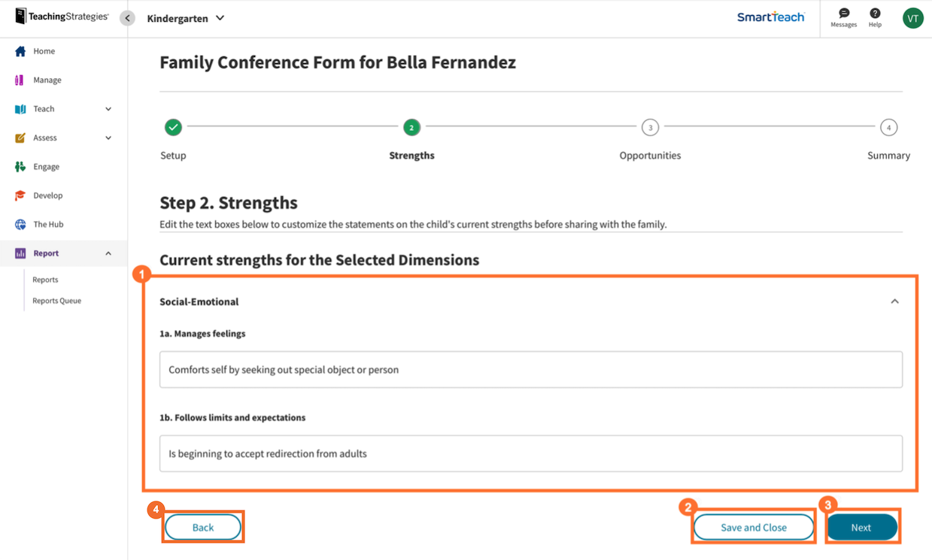Collapse the Social-Emotional strengths panel
This screenshot has width=932, height=560.
coord(894,301)
